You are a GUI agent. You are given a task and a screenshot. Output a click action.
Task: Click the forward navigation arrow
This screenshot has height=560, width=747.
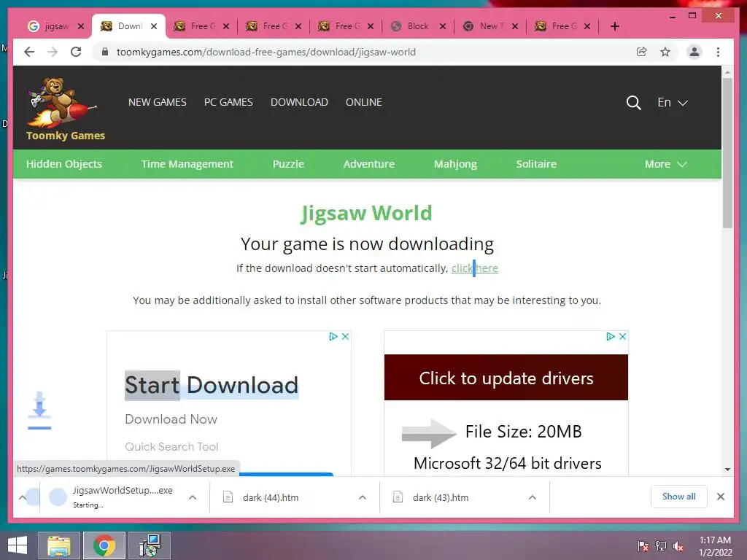(53, 52)
